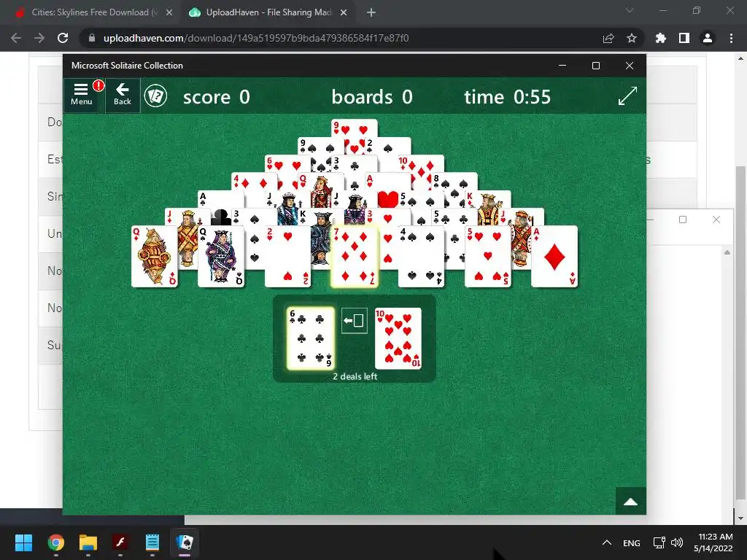The height and width of the screenshot is (560, 747).
Task: Open a new Chrome tab
Action: [371, 13]
